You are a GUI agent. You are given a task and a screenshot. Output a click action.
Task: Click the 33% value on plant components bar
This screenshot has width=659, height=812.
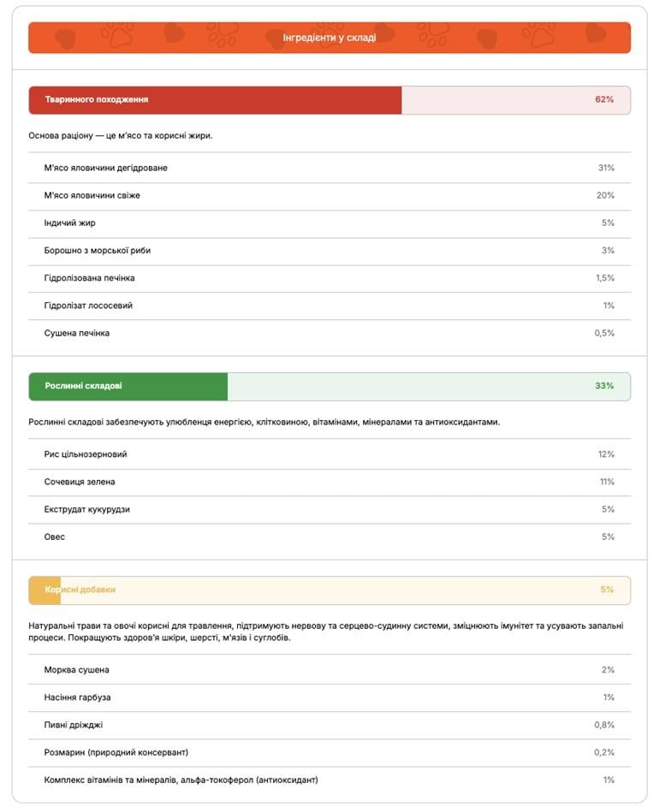[604, 387]
